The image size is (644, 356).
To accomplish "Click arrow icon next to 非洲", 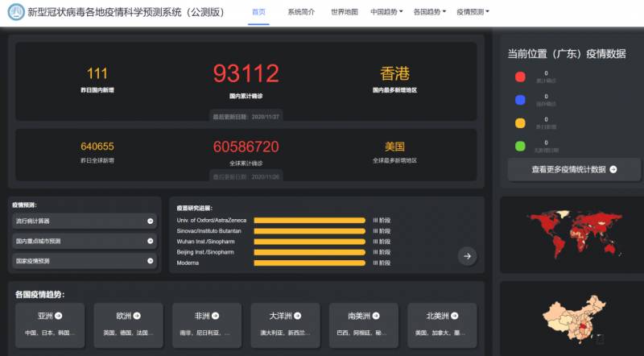I will click(x=215, y=316).
